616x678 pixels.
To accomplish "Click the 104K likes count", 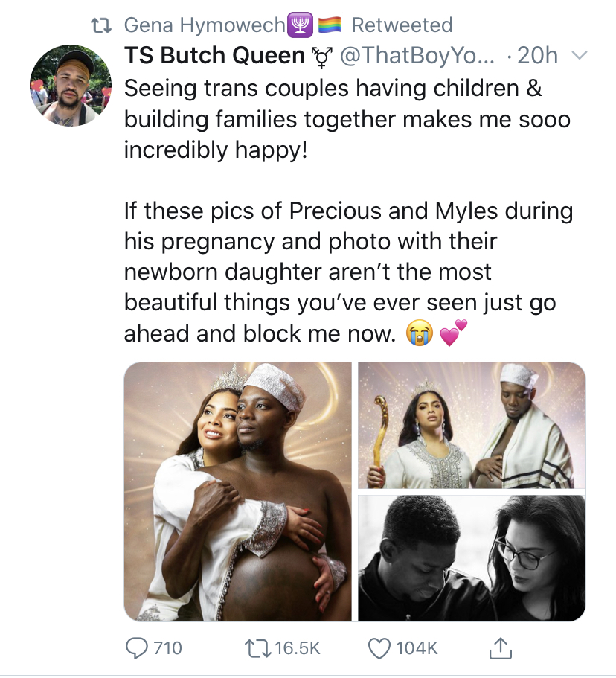I will pyautogui.click(x=416, y=648).
